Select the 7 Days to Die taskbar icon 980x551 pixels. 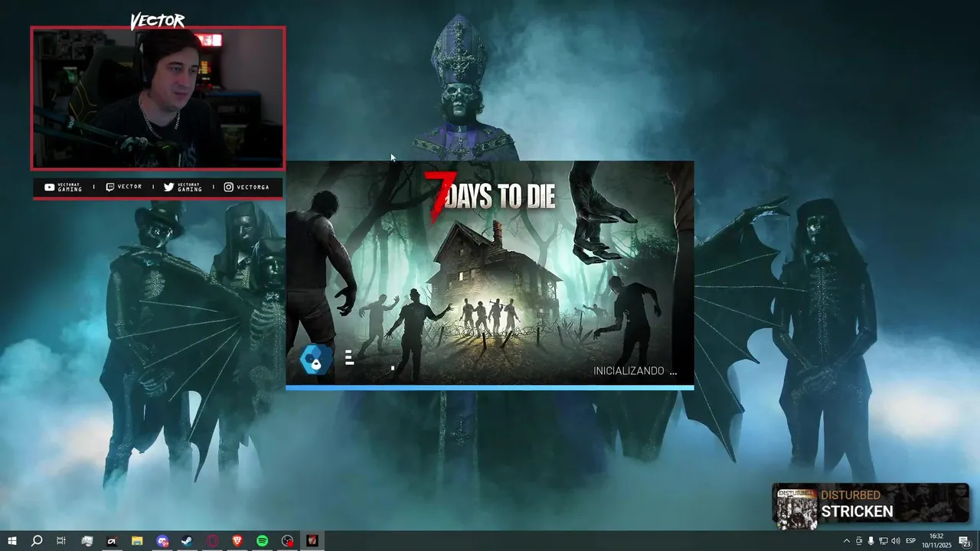click(x=312, y=541)
